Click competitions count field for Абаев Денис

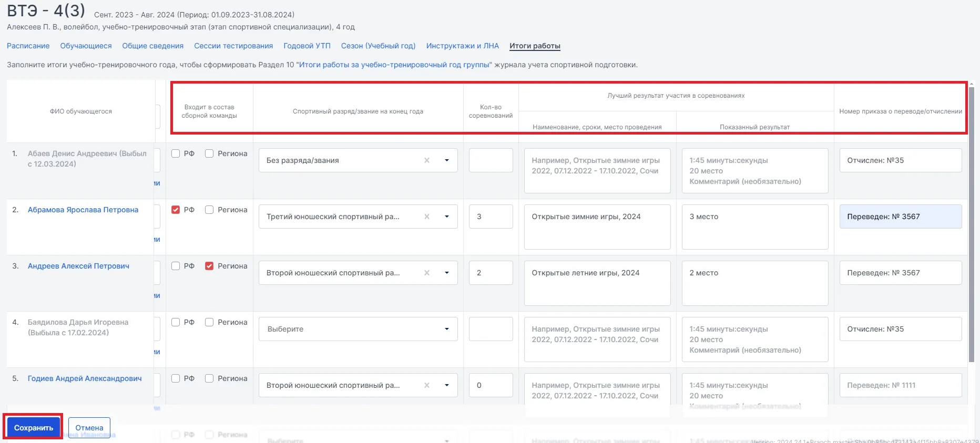(491, 160)
